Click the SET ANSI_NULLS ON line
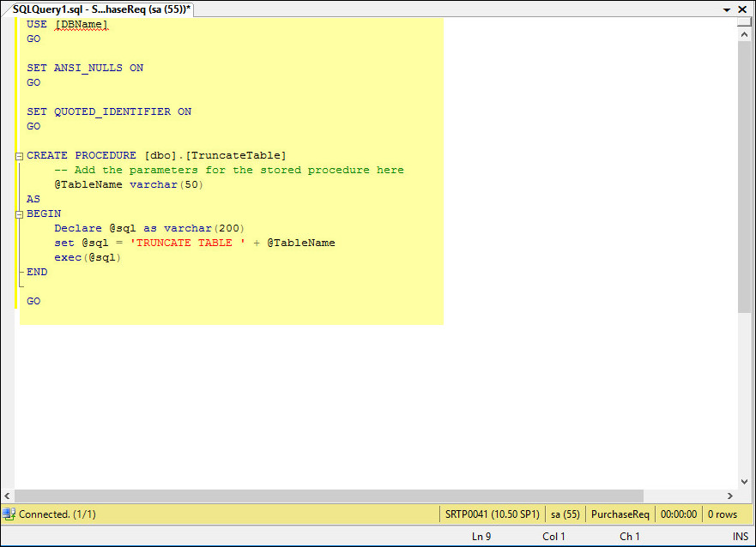The height and width of the screenshot is (547, 756). [x=85, y=68]
